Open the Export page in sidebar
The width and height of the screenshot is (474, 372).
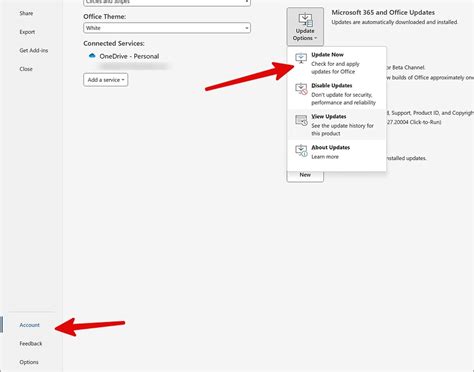click(27, 32)
